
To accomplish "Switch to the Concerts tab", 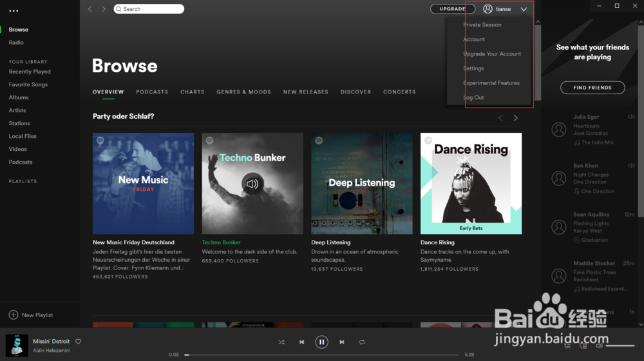I will point(399,92).
